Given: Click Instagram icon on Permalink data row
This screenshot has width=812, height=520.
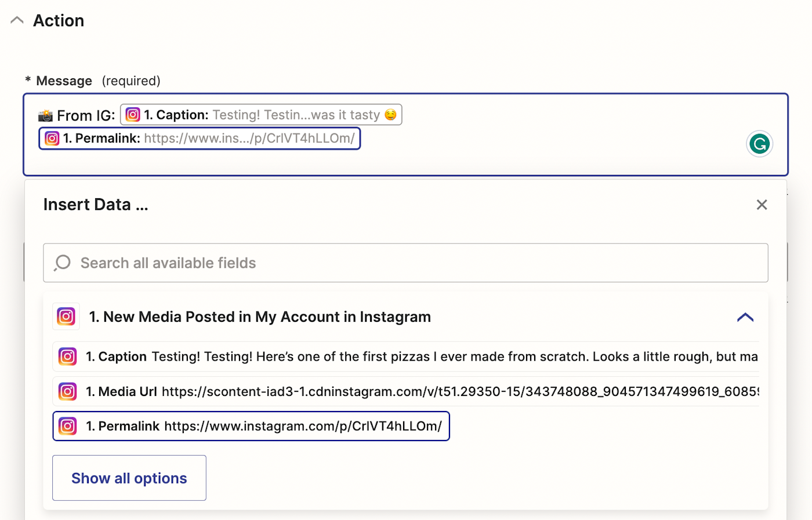Looking at the screenshot, I should click(68, 426).
